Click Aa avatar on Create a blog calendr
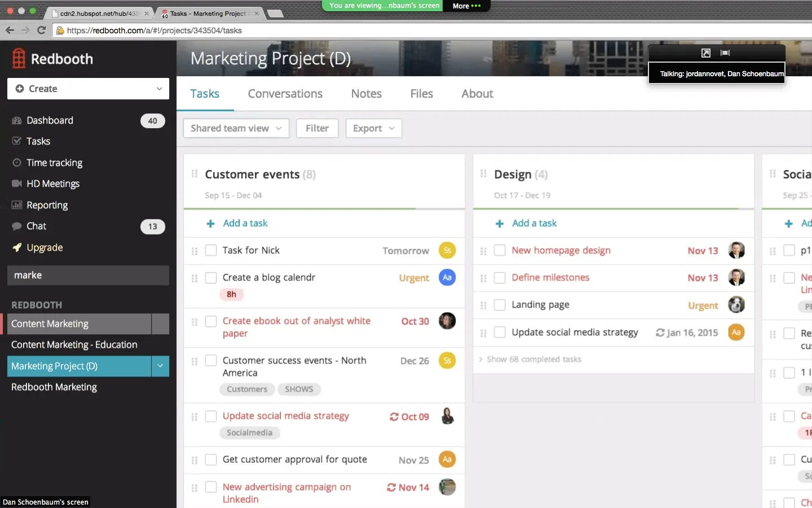 click(447, 277)
